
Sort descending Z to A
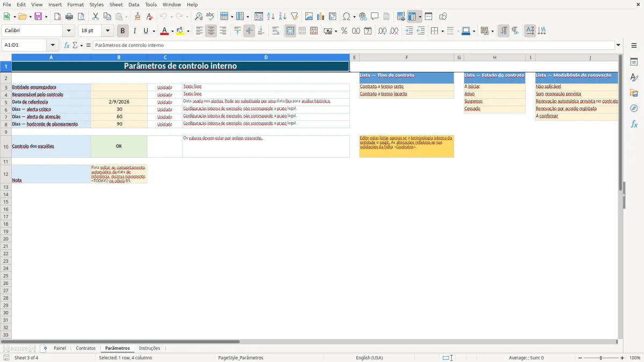pos(283,17)
